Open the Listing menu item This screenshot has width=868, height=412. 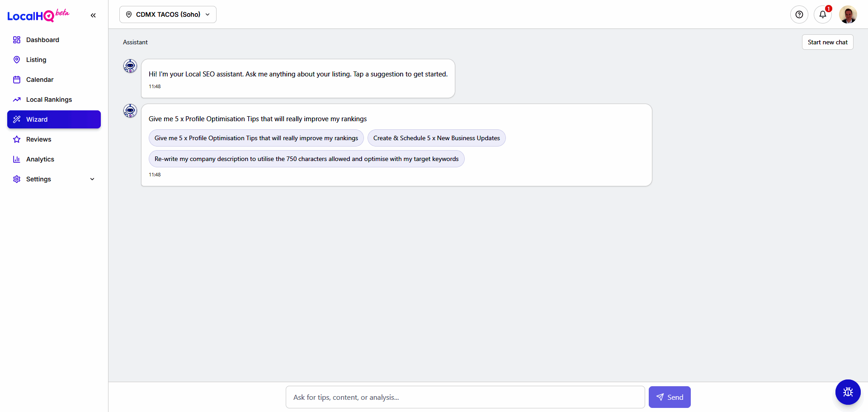(x=36, y=60)
